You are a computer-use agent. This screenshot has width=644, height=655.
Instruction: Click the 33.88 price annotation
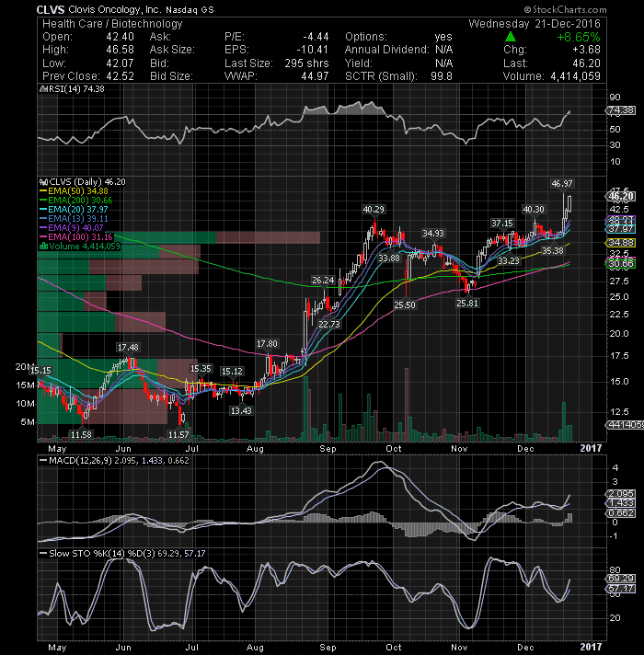tap(389, 259)
